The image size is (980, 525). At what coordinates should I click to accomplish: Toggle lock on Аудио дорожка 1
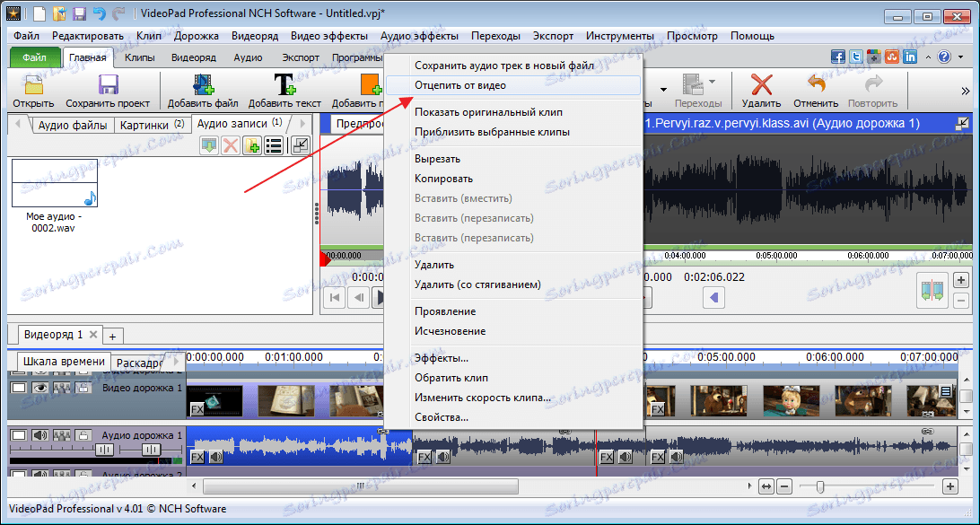coord(83,434)
